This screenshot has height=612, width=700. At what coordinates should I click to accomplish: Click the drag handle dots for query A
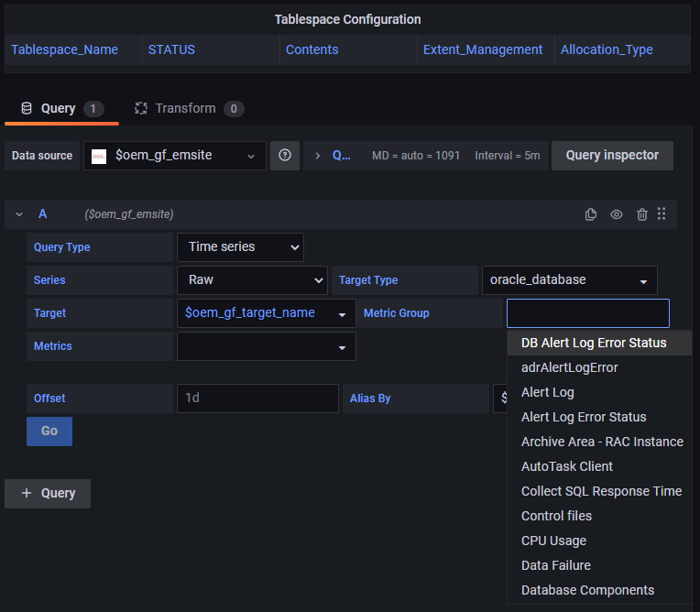[x=662, y=213]
